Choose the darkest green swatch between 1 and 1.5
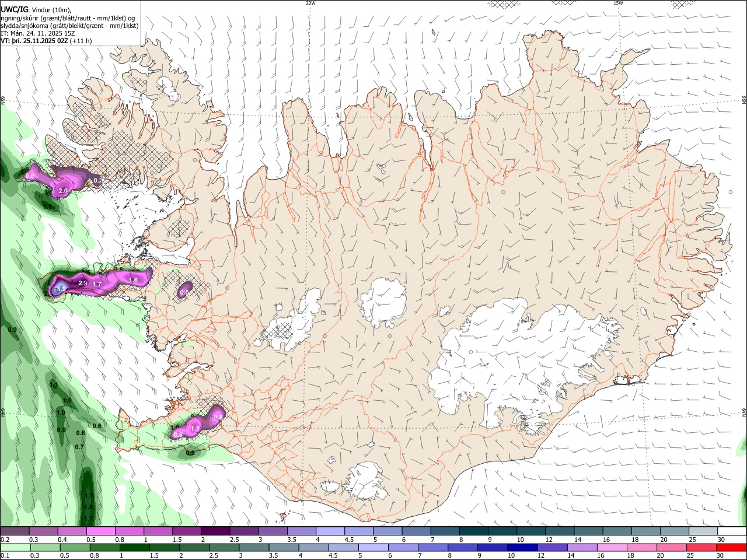This screenshot has width=747, height=560. click(x=134, y=547)
